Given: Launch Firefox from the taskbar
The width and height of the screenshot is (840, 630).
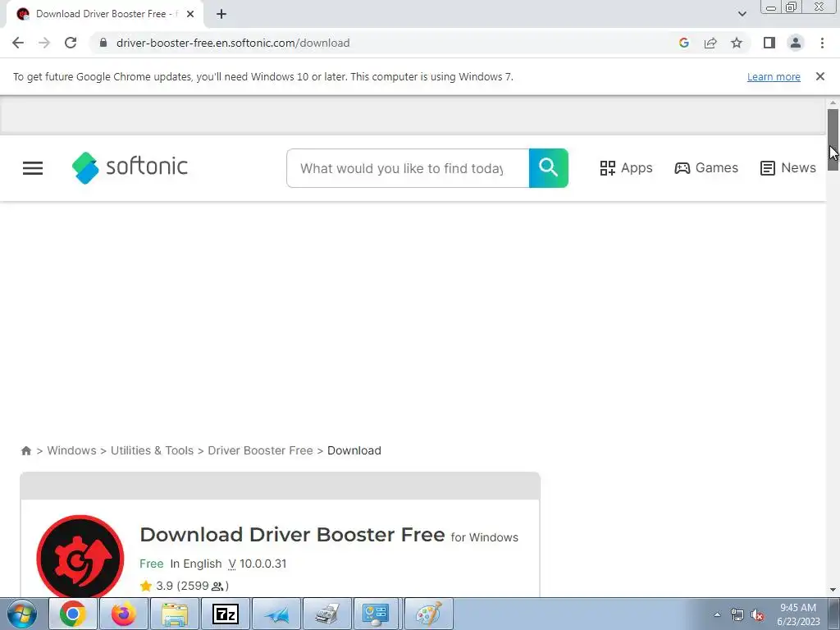Looking at the screenshot, I should click(124, 614).
